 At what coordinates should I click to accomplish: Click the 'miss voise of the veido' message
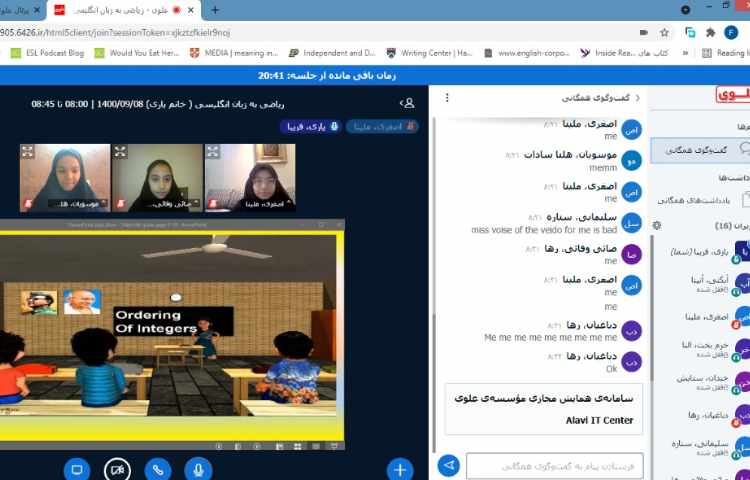[x=544, y=230]
